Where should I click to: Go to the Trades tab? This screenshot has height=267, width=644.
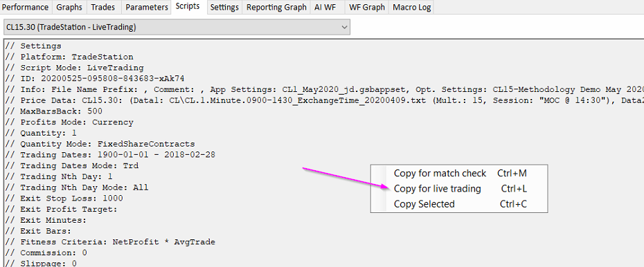(103, 8)
